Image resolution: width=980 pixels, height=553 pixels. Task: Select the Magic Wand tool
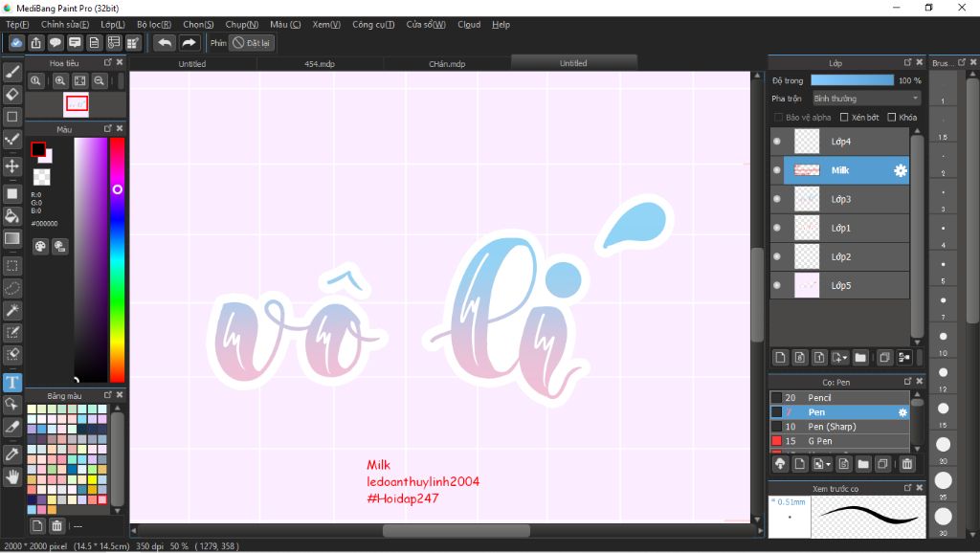tap(11, 310)
